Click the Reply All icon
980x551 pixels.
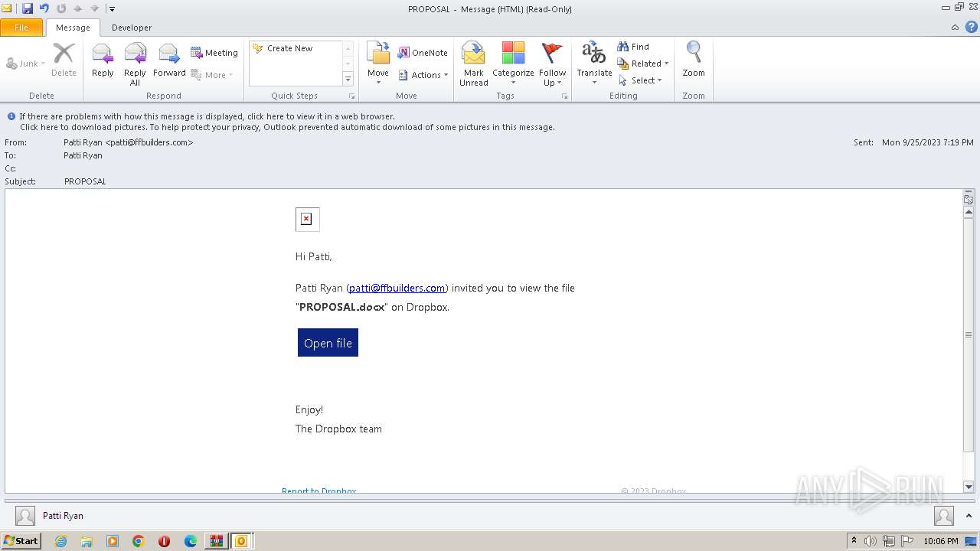point(135,64)
